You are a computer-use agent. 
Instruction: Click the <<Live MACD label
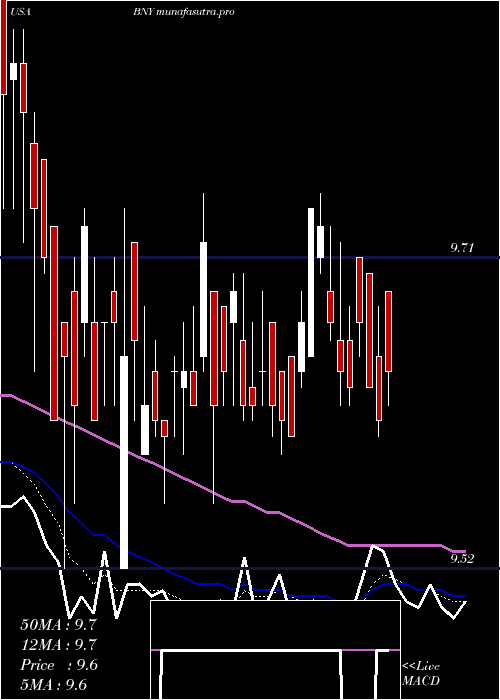pyautogui.click(x=421, y=674)
